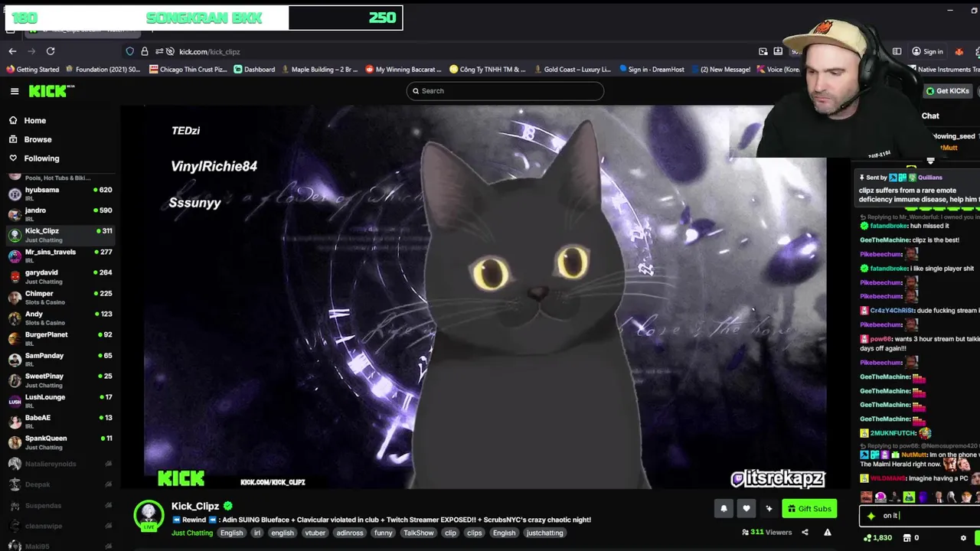Reload the page with the refresh icon
This screenshot has width=980, height=551.
(51, 51)
